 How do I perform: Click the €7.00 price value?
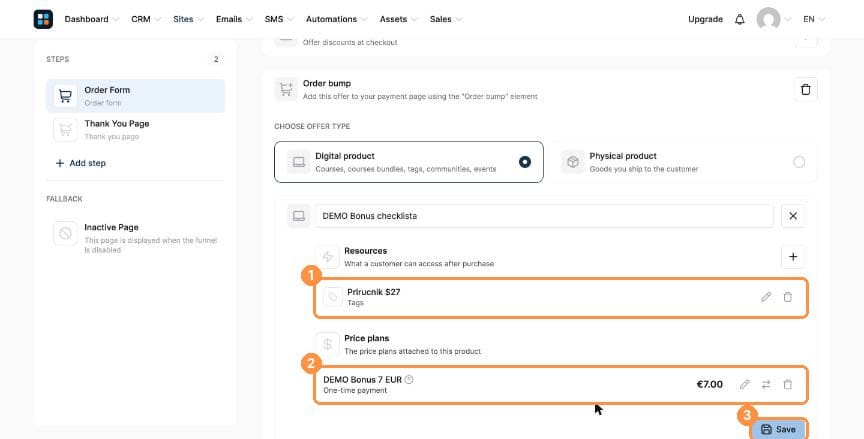[710, 384]
